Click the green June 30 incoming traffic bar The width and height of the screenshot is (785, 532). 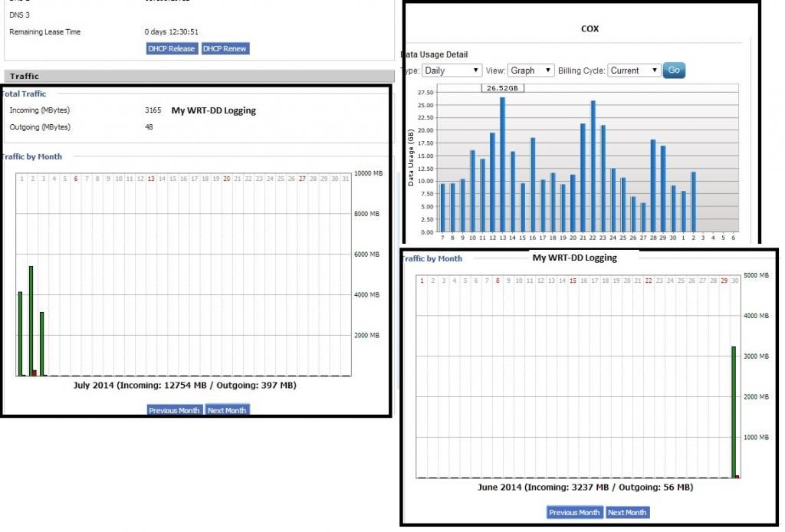click(x=734, y=412)
